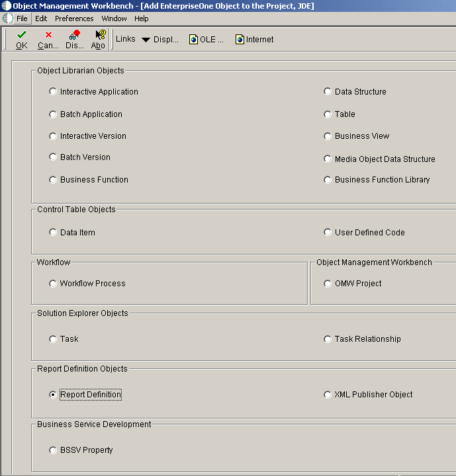Viewport: 456px width, 476px height.
Task: Click the green checkmark OK icon
Action: pyautogui.click(x=22, y=35)
